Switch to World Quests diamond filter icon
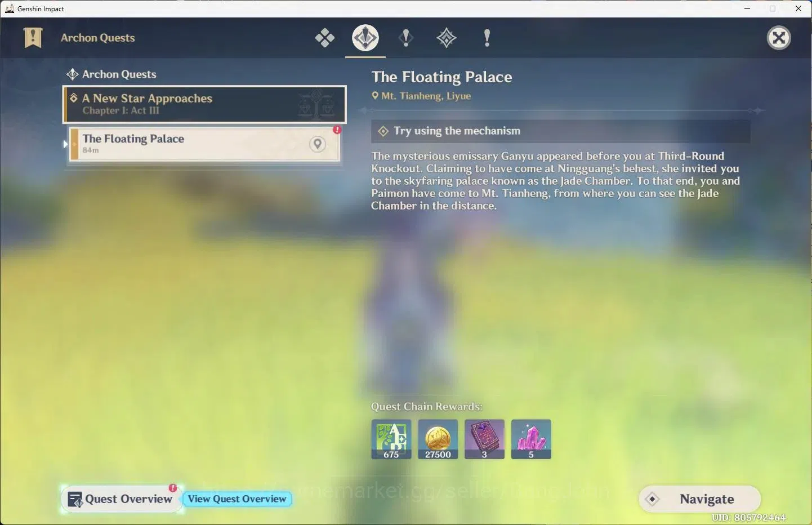The image size is (812, 525). 447,38
